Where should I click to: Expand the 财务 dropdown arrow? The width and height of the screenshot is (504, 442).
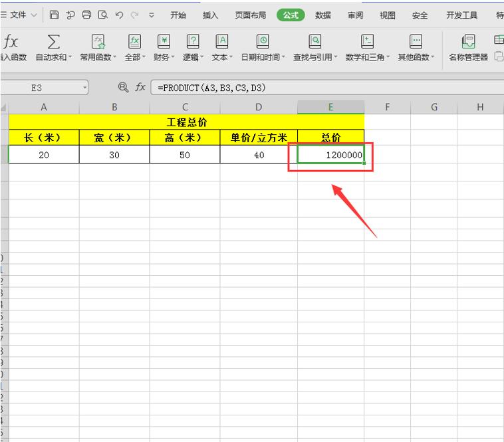tap(173, 57)
